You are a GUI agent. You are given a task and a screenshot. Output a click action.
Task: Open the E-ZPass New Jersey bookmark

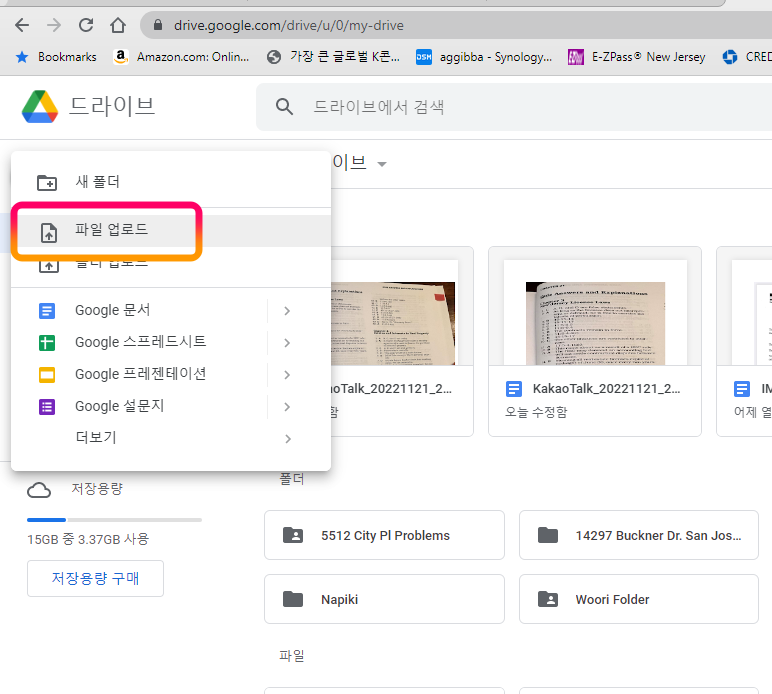637,57
